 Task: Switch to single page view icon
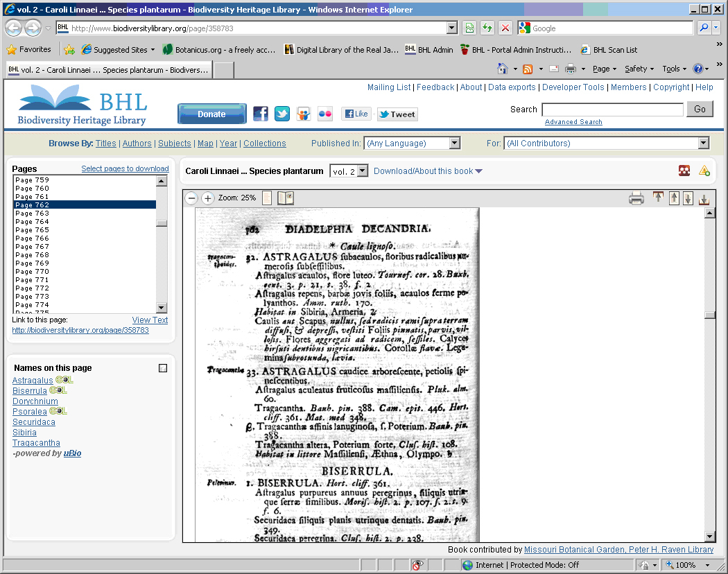(267, 198)
